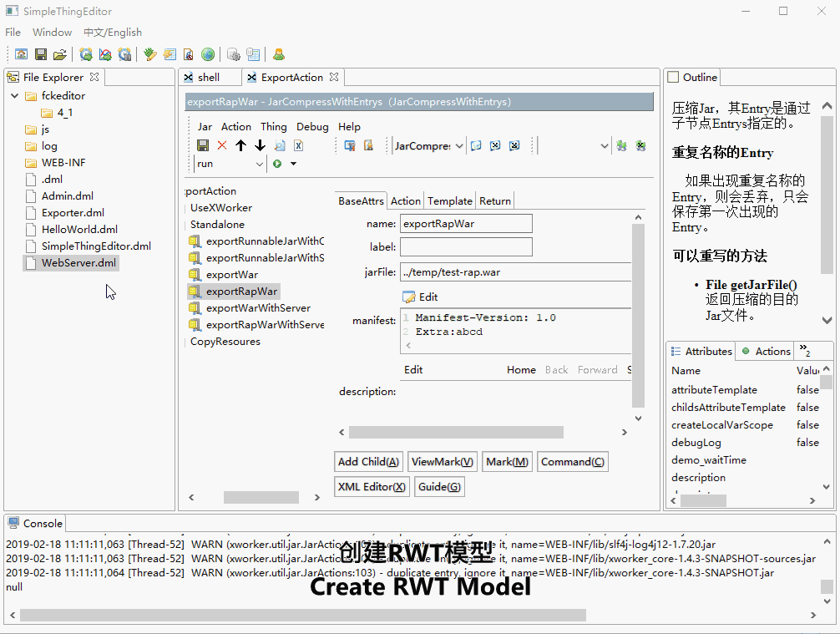
Task: Click the Edit pencil icon above manifest
Action: click(409, 297)
